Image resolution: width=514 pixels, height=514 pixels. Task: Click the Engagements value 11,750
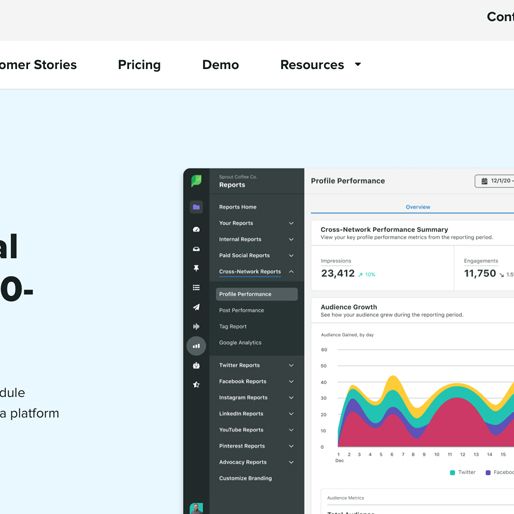[480, 273]
